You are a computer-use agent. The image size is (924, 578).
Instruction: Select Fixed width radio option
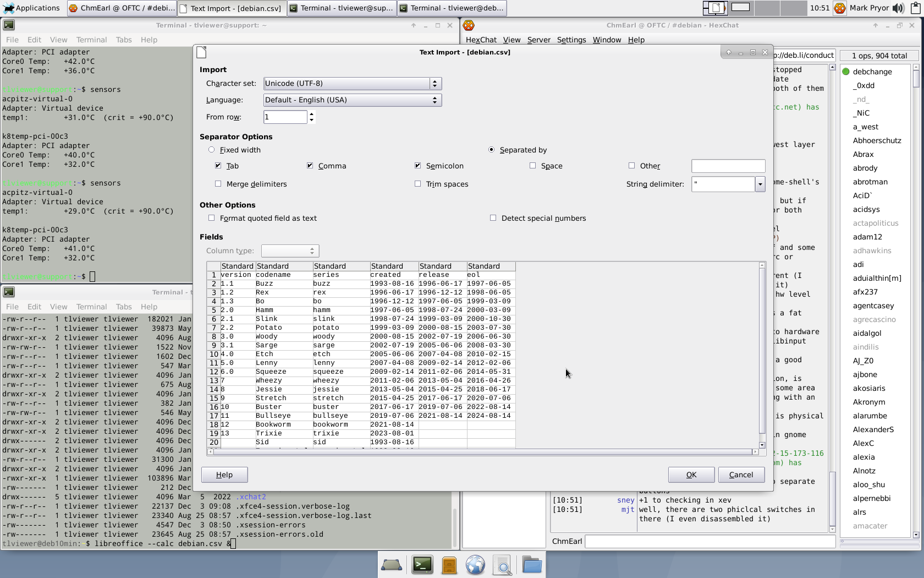211,150
